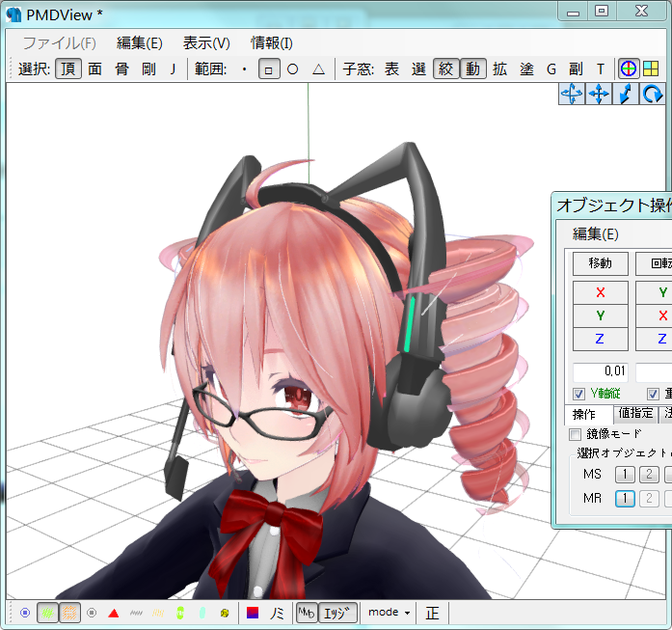Open the 拡 sub-window

pos(499,68)
